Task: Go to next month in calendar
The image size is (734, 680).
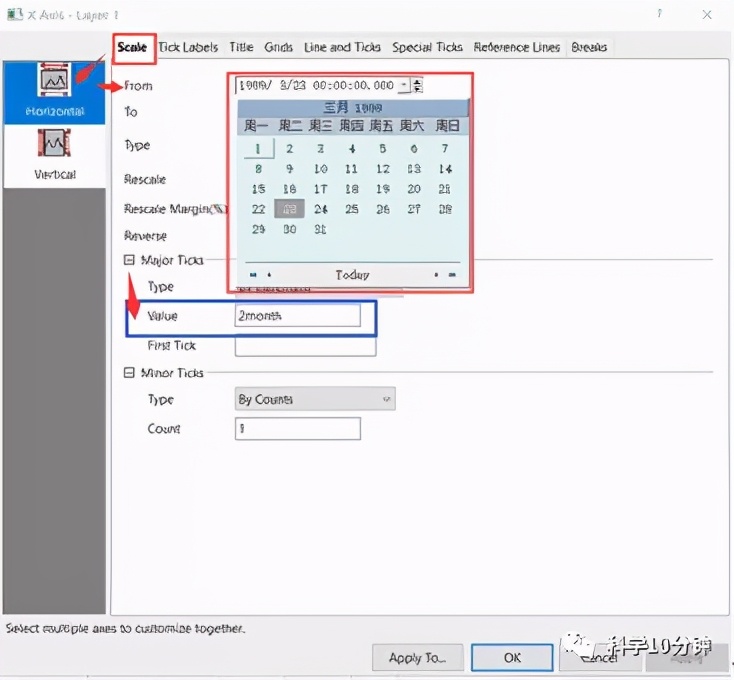Action: tap(436, 275)
